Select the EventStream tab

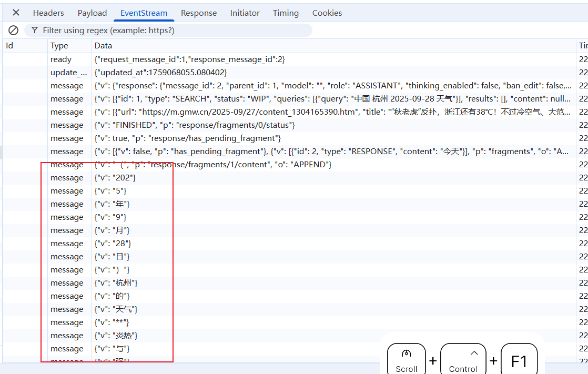point(144,13)
